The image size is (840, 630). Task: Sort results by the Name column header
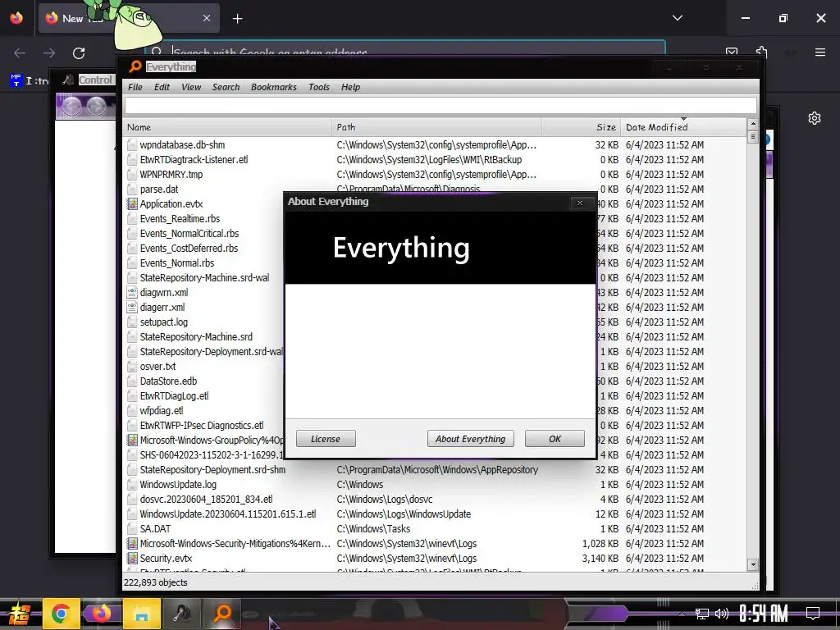[227, 127]
